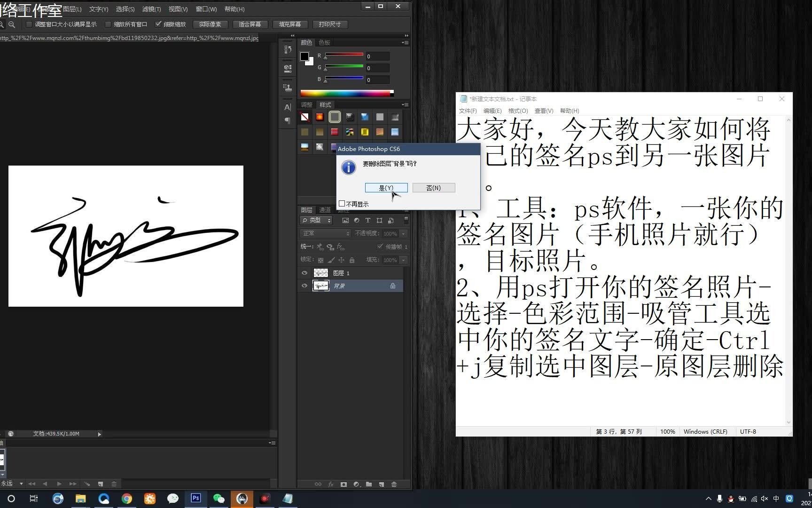The width and height of the screenshot is (812, 508).
Task: Open Photoshop 选择(S) menu
Action: (x=125, y=9)
